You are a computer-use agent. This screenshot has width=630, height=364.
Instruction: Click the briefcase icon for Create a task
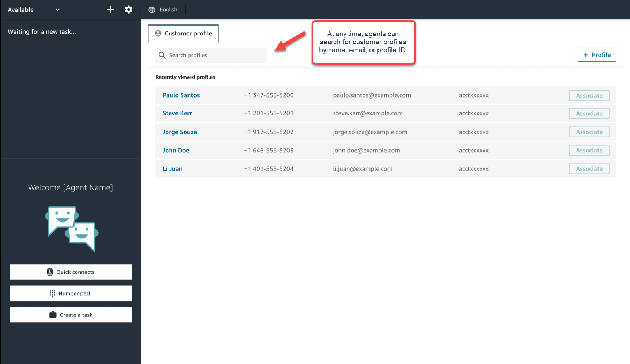pyautogui.click(x=53, y=315)
